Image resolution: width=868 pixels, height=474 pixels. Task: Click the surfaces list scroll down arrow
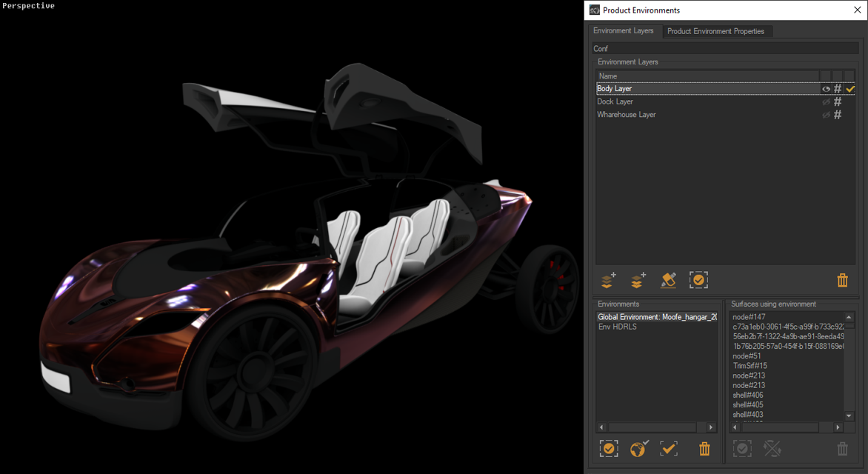[x=849, y=416]
